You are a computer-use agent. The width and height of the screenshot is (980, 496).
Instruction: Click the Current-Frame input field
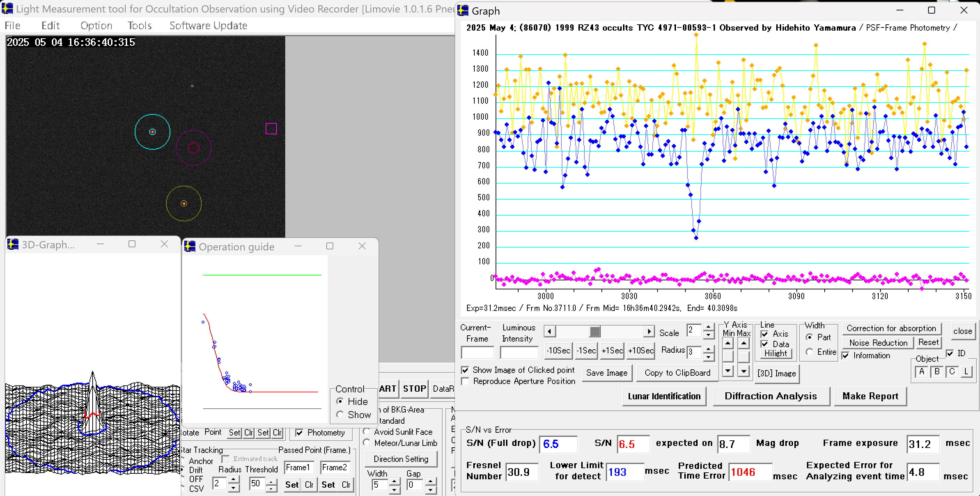click(477, 352)
